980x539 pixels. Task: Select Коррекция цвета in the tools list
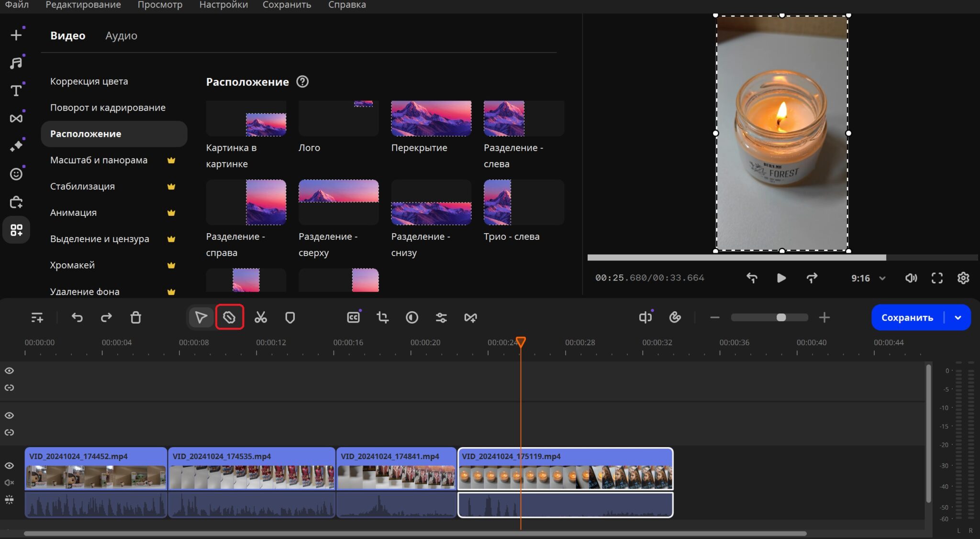click(x=89, y=81)
